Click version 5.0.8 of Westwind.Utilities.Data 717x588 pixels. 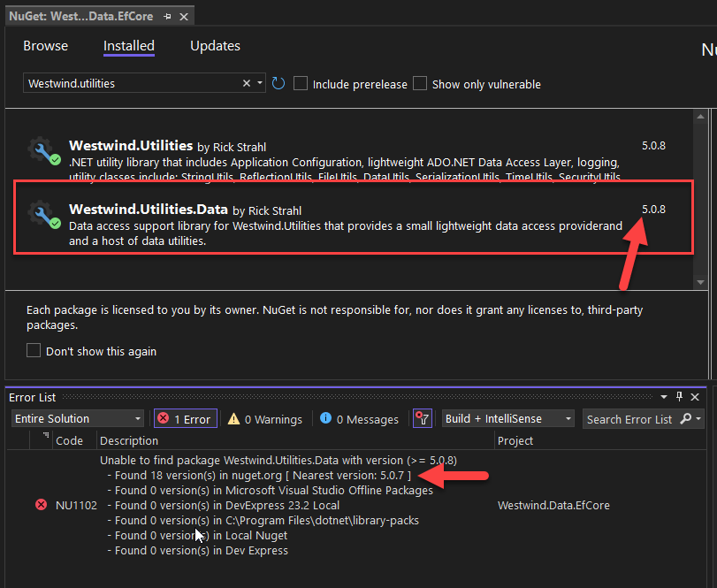click(653, 210)
